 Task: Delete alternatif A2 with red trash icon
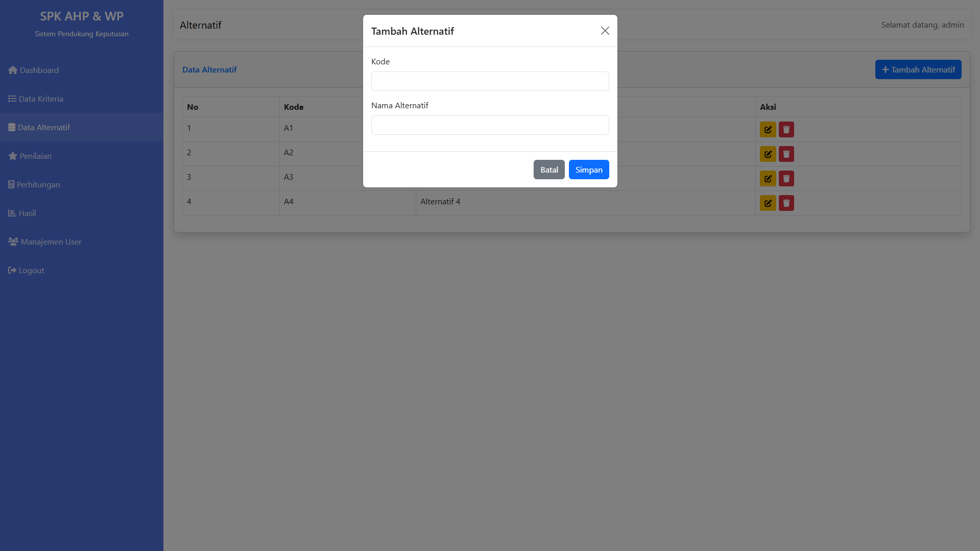pos(786,154)
